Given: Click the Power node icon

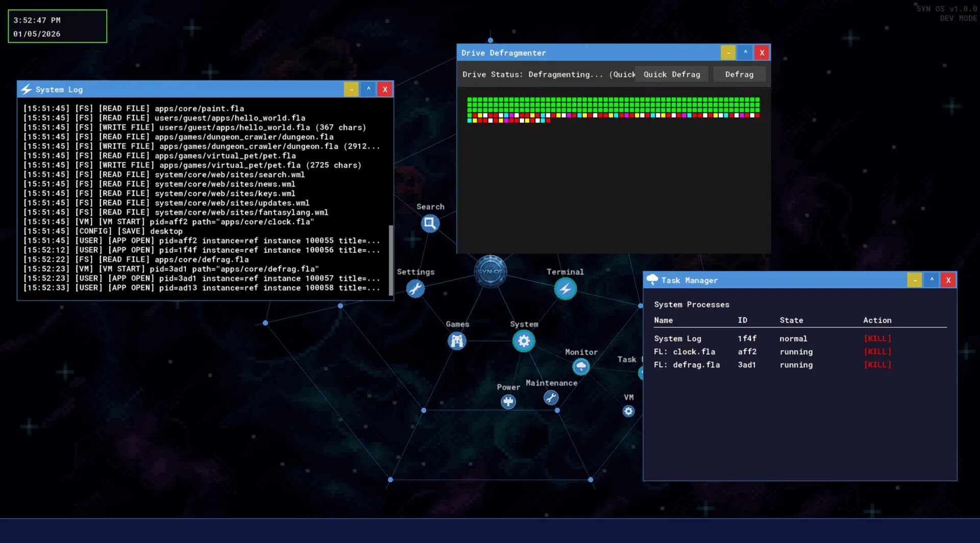Looking at the screenshot, I should click(x=508, y=402).
